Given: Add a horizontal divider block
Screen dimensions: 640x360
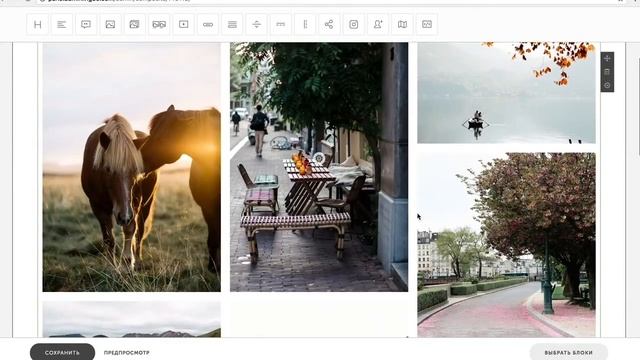Looking at the screenshot, I should coord(256,24).
